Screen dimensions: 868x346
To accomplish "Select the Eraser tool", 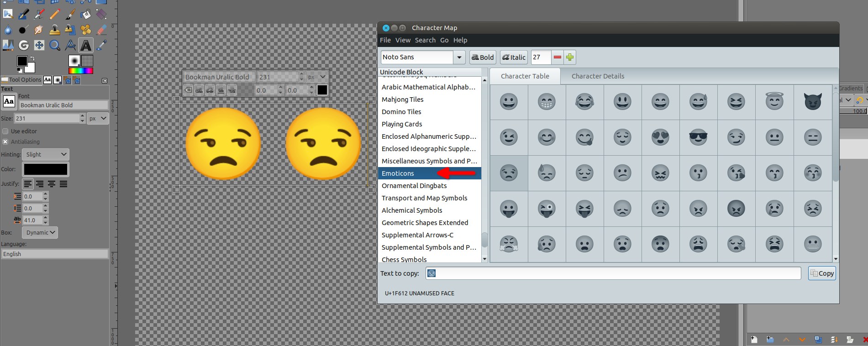I will (101, 30).
